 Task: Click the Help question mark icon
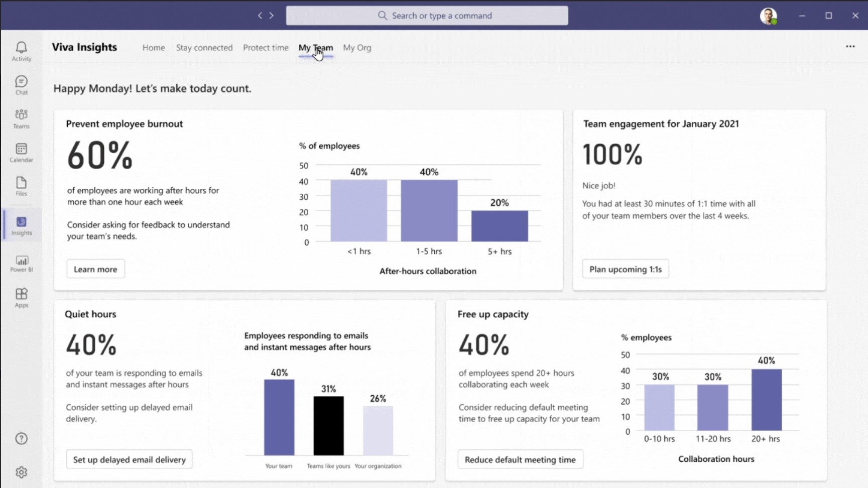(x=21, y=439)
